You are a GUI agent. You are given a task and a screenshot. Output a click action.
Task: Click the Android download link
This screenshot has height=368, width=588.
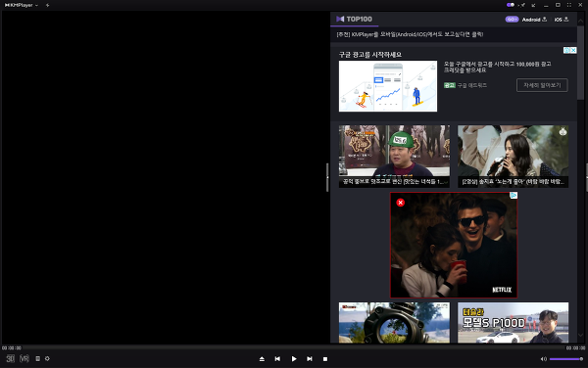click(x=534, y=20)
